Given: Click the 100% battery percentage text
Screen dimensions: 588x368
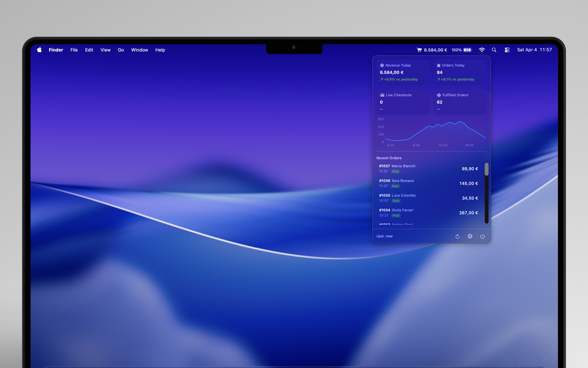Looking at the screenshot, I should click(457, 50).
